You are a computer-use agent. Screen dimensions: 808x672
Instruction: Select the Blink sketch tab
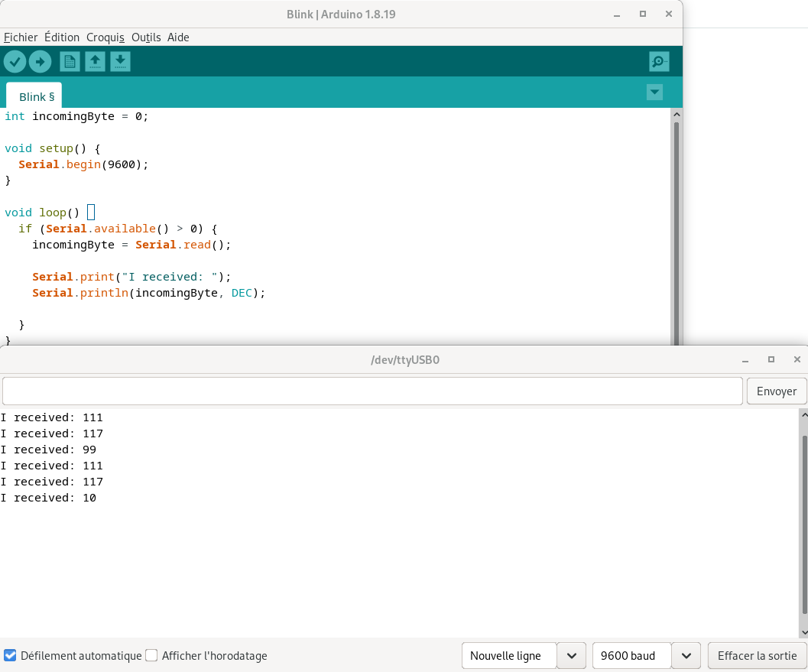[x=35, y=96]
